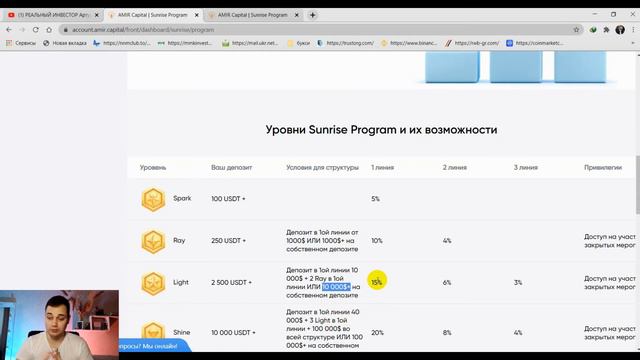Open the Мы онлайн chat widget
This screenshot has height=360, width=640.
tap(153, 346)
